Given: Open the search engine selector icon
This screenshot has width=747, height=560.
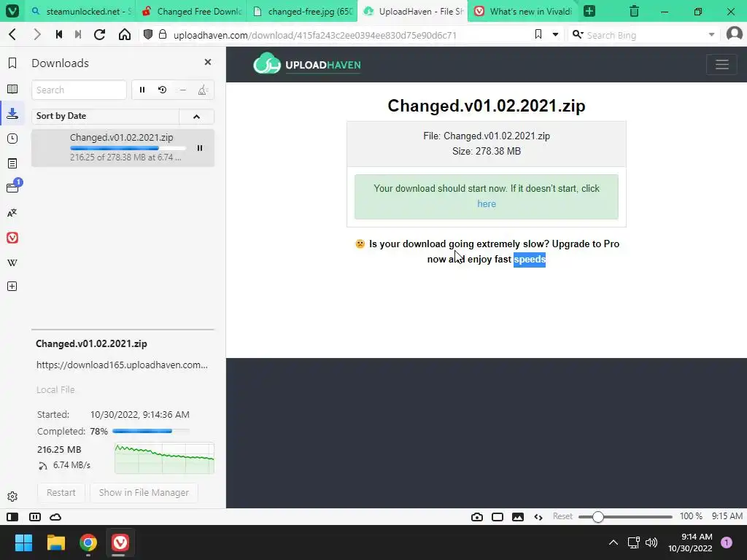Looking at the screenshot, I should coord(578,34).
